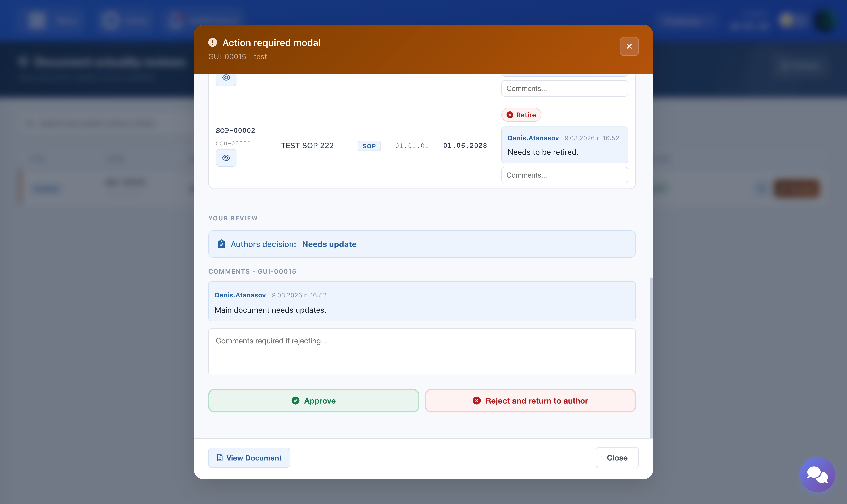Click the clipboard icon beside Authors decision
Viewport: 847px width, 504px height.
tap(221, 244)
